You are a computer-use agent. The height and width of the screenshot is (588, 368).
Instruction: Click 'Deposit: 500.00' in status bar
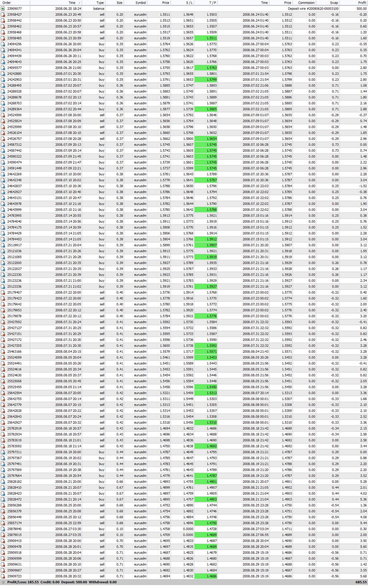[x=74, y=582]
